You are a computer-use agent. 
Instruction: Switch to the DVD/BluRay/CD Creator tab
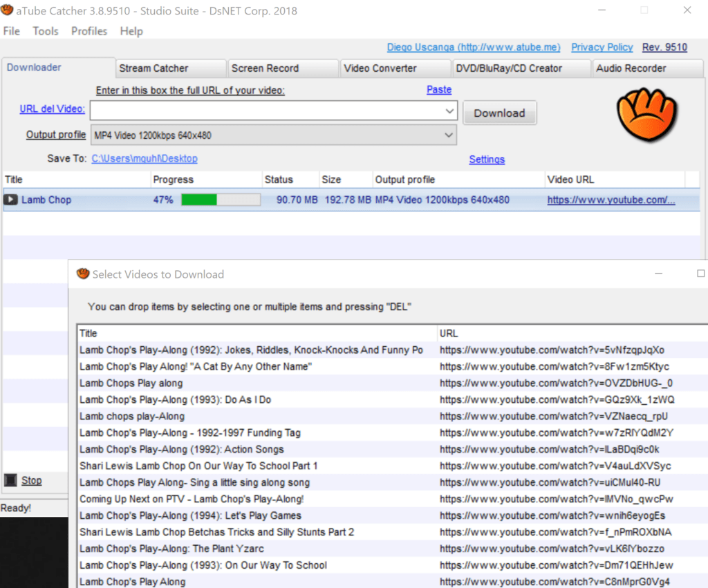[521, 68]
